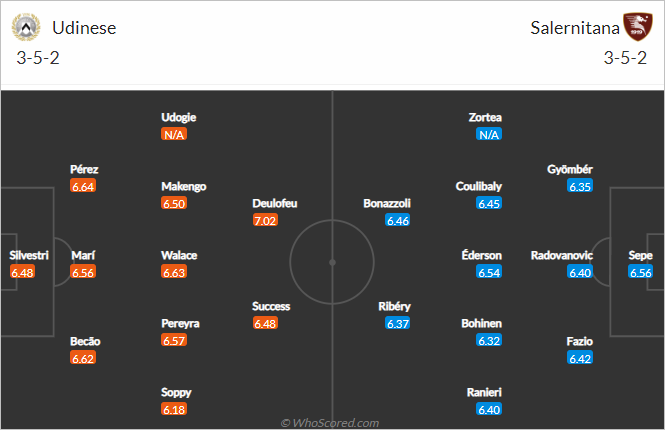Select Éderson's 6.54 rating badge
665x430 pixels.
(489, 272)
